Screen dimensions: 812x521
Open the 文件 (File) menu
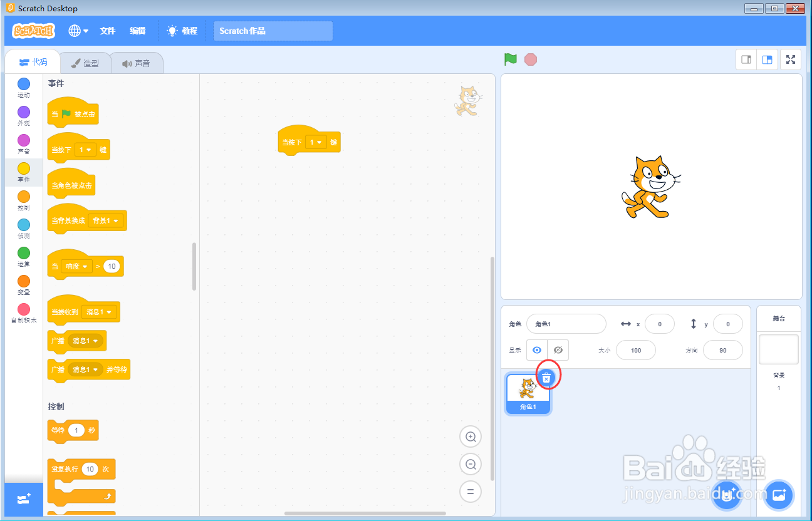coord(107,30)
